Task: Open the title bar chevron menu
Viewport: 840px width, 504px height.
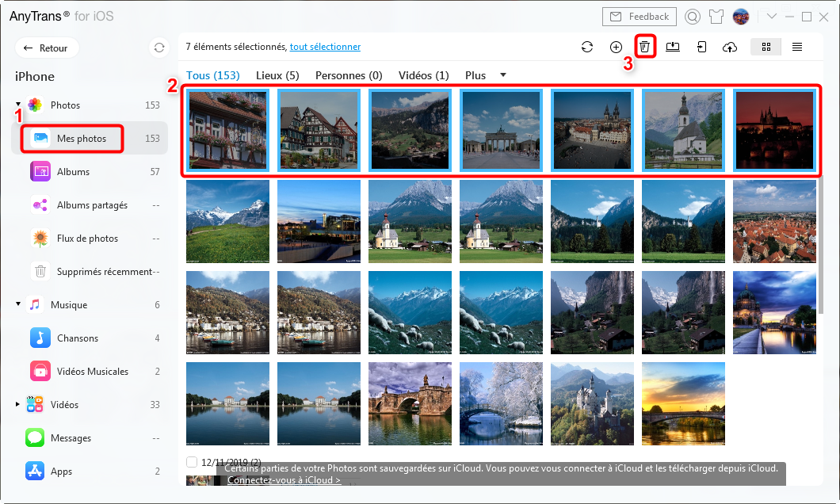Action: click(x=771, y=16)
